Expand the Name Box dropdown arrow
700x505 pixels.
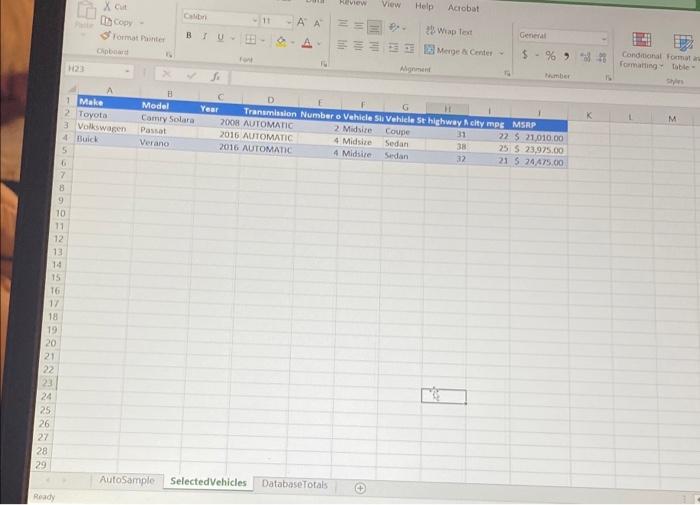[x=128, y=71]
